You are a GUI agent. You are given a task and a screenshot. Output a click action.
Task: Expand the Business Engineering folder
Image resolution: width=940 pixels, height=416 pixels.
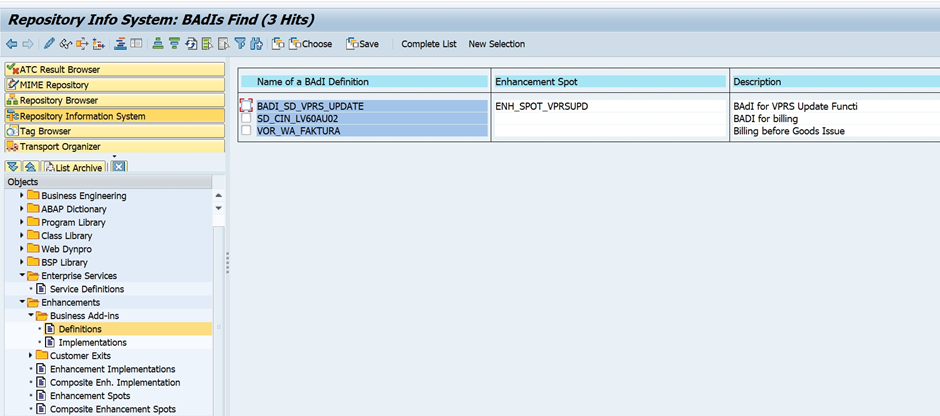(x=22, y=195)
